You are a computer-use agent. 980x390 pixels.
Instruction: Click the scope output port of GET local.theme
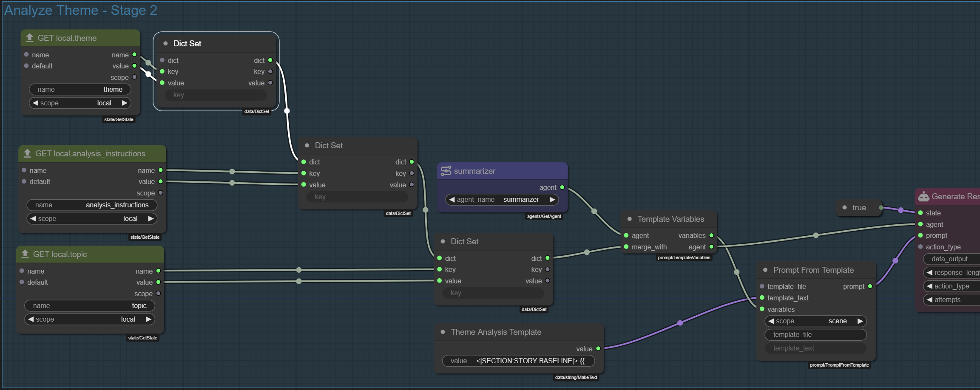coord(134,77)
